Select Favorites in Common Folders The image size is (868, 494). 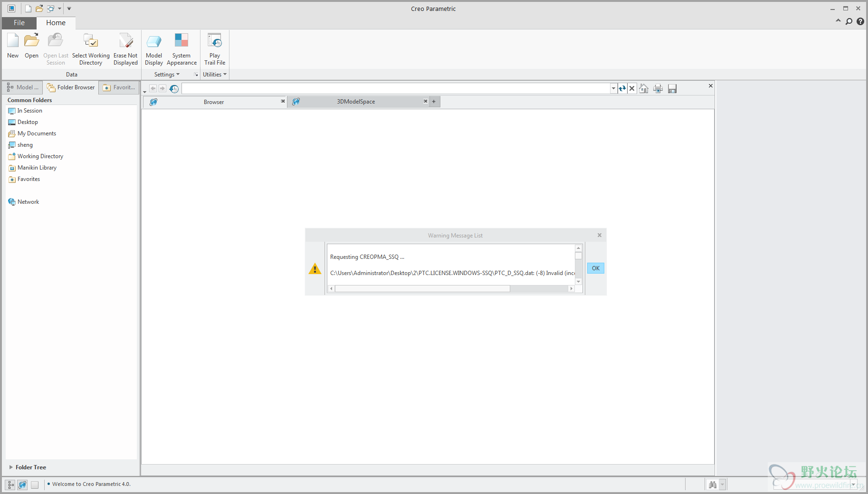[24, 179]
